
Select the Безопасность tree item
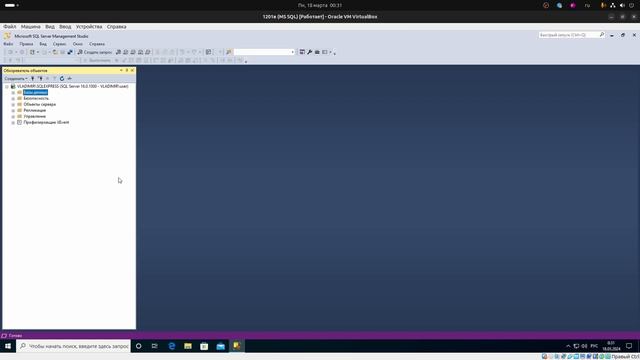pos(36,98)
